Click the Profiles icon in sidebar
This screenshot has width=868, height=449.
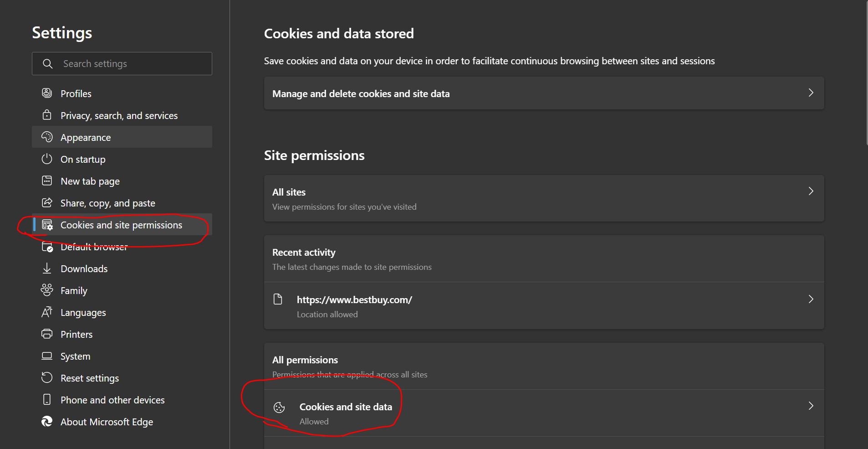(47, 93)
